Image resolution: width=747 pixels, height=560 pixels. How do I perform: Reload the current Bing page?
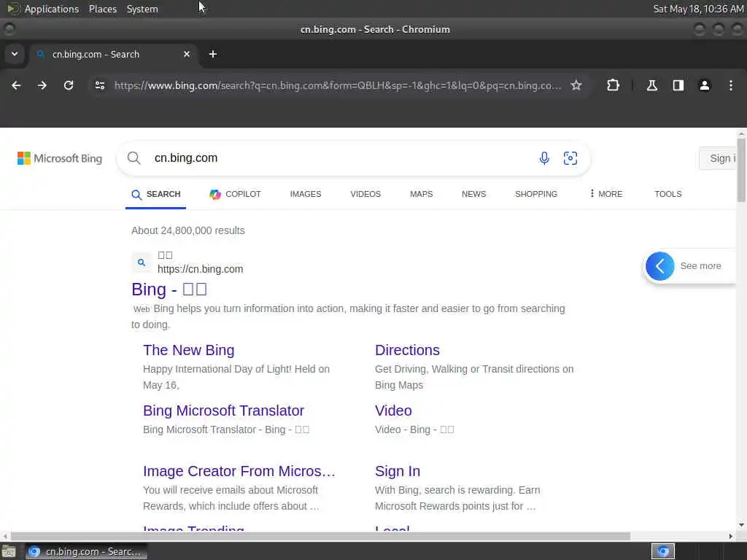pyautogui.click(x=69, y=85)
